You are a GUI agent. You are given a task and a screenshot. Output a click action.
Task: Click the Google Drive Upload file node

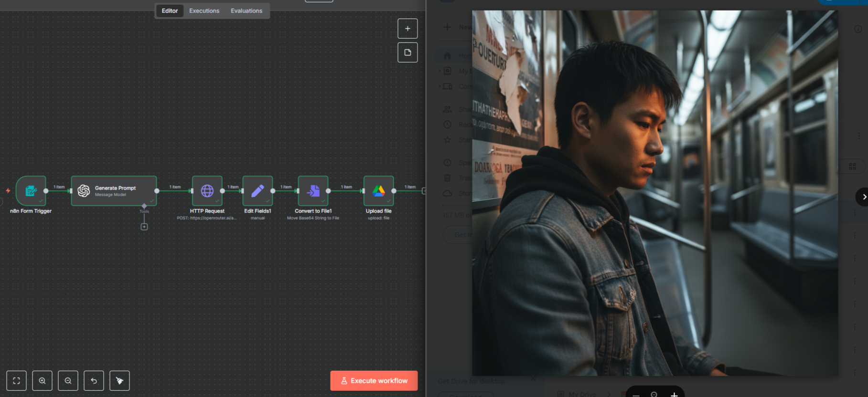[x=378, y=191]
